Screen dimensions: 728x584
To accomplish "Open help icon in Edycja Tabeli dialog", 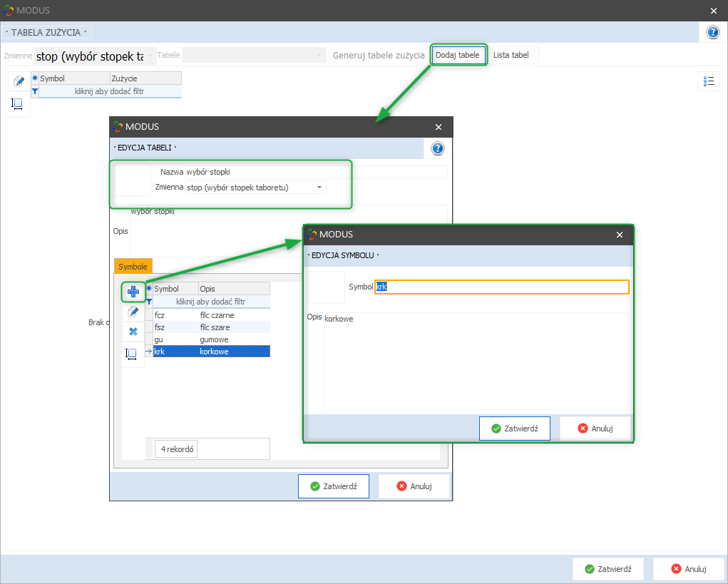I will point(438,148).
